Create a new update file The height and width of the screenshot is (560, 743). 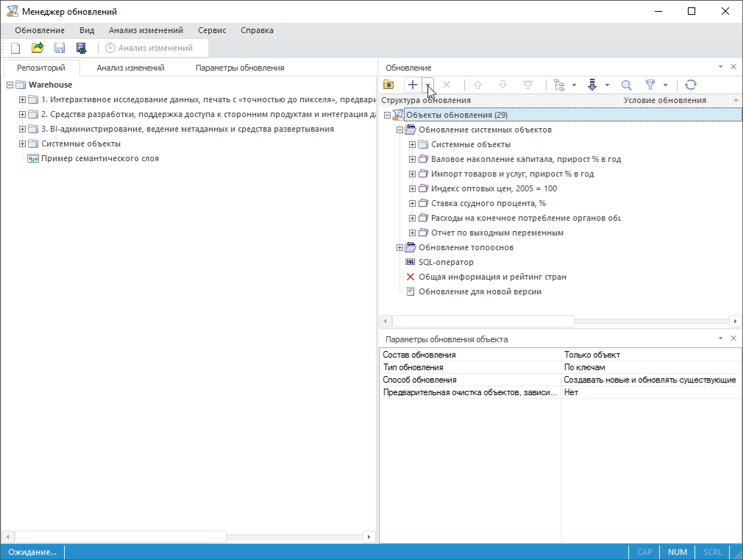pyautogui.click(x=15, y=48)
